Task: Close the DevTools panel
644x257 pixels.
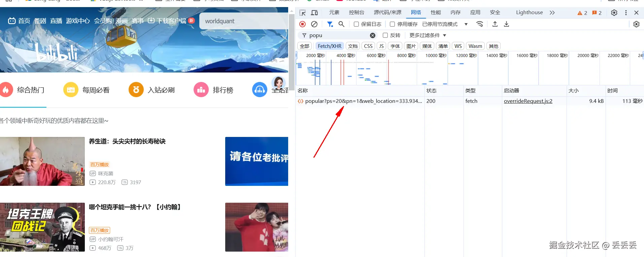Action: (636, 12)
